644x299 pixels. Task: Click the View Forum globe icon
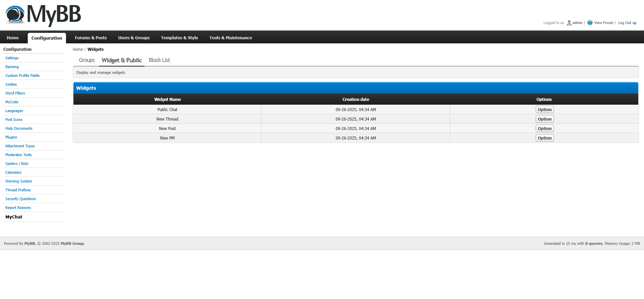tap(590, 23)
